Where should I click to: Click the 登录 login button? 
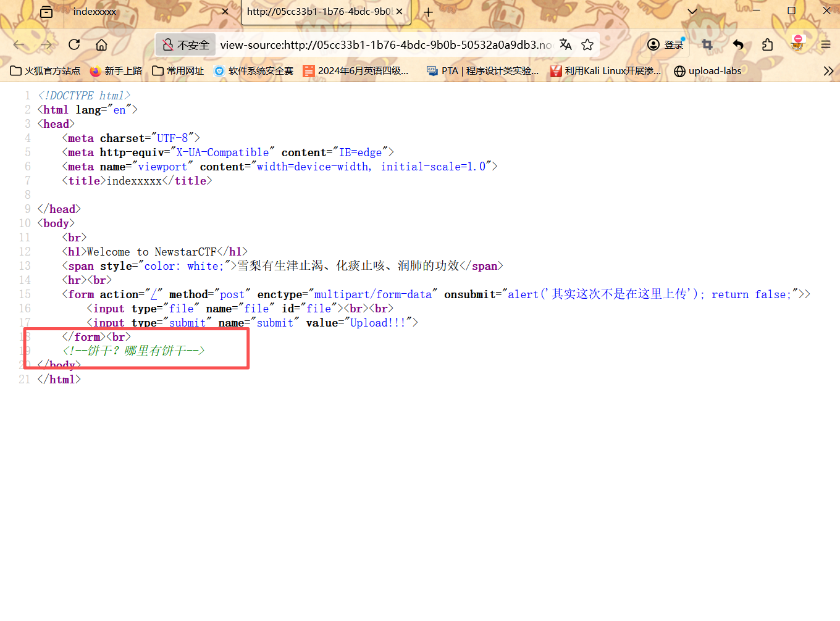(x=665, y=44)
